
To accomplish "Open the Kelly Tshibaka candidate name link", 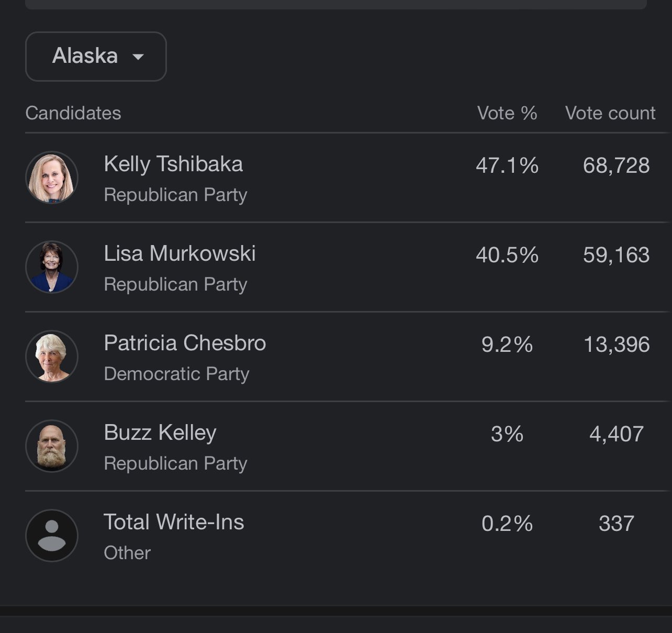I will tap(173, 164).
